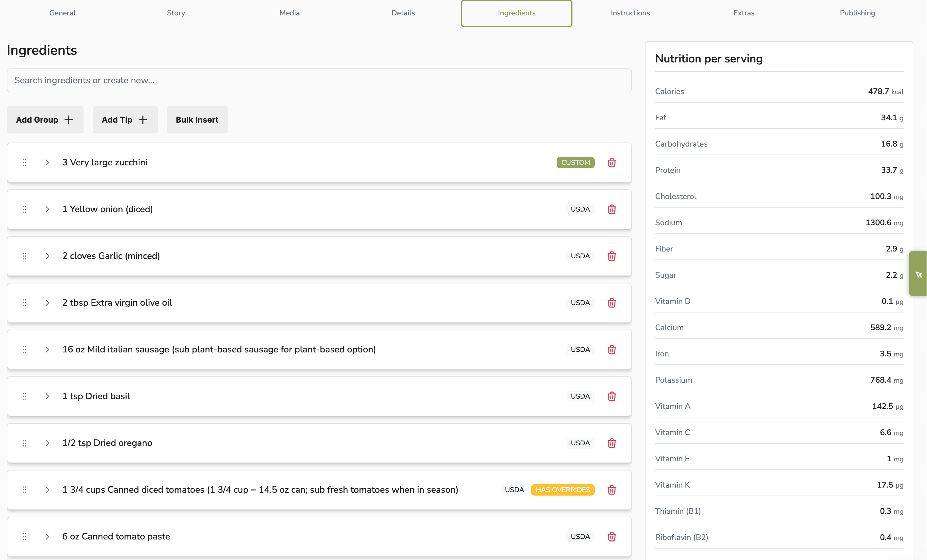The width and height of the screenshot is (927, 560).
Task: Click the Add Tip button
Action: pyautogui.click(x=125, y=119)
